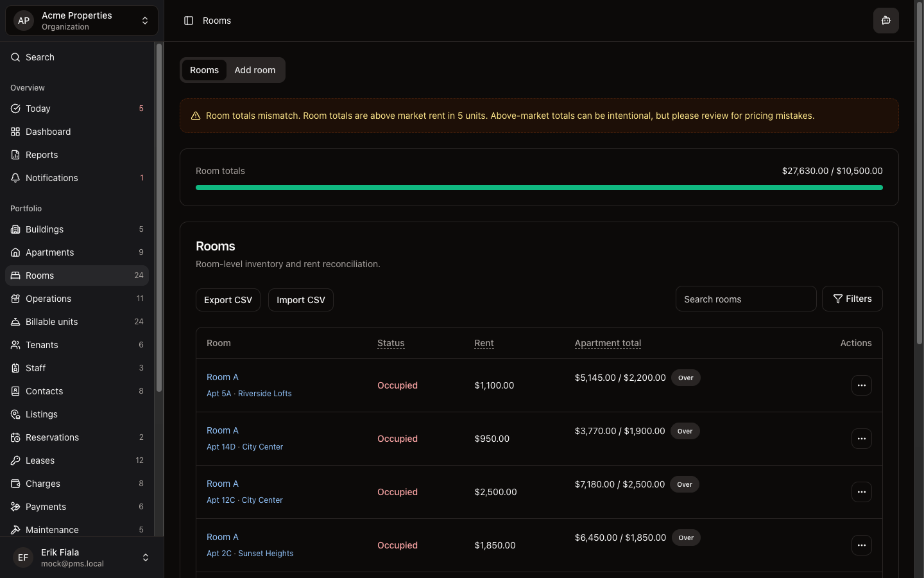Viewport: 924px width, 578px height.
Task: Click the Export CSV button
Action: click(228, 300)
